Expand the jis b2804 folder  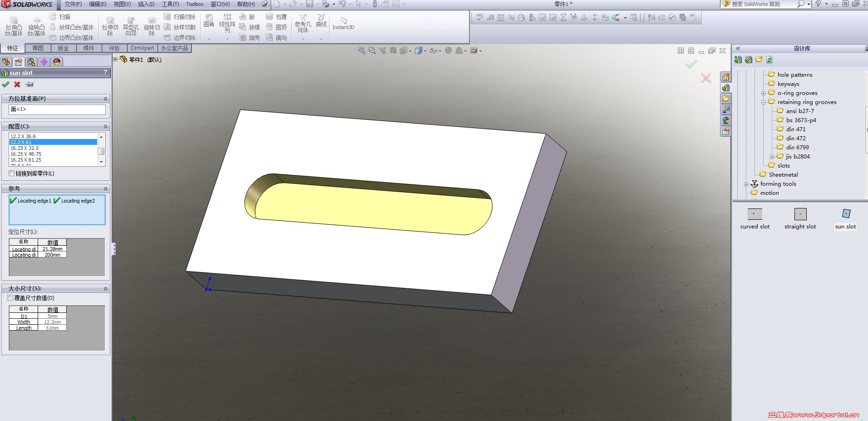click(772, 157)
